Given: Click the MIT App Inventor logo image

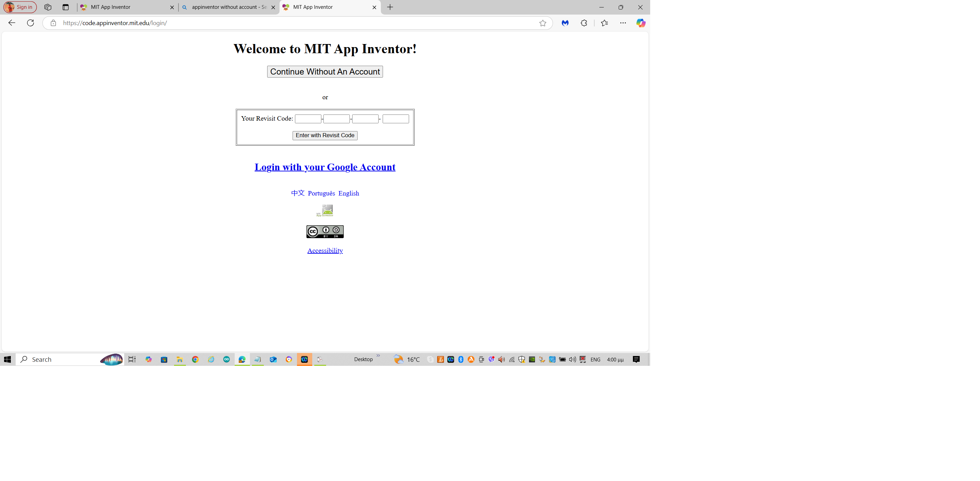Looking at the screenshot, I should (325, 210).
